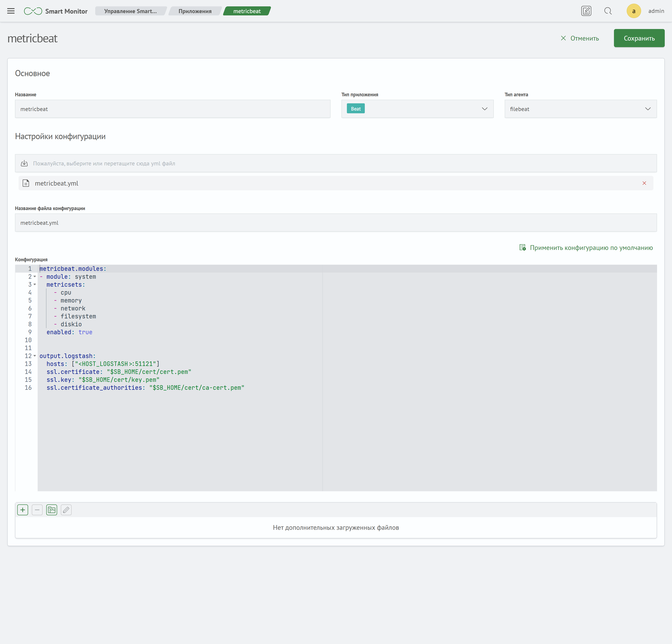Go to Управление Smart... breadcrumb
Image resolution: width=672 pixels, height=644 pixels.
[130, 11]
